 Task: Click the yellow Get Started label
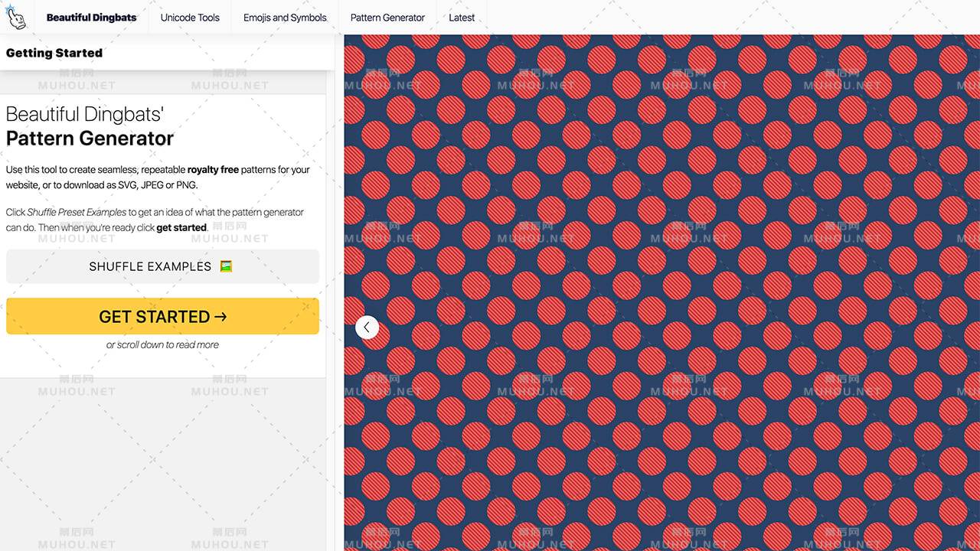point(154,317)
